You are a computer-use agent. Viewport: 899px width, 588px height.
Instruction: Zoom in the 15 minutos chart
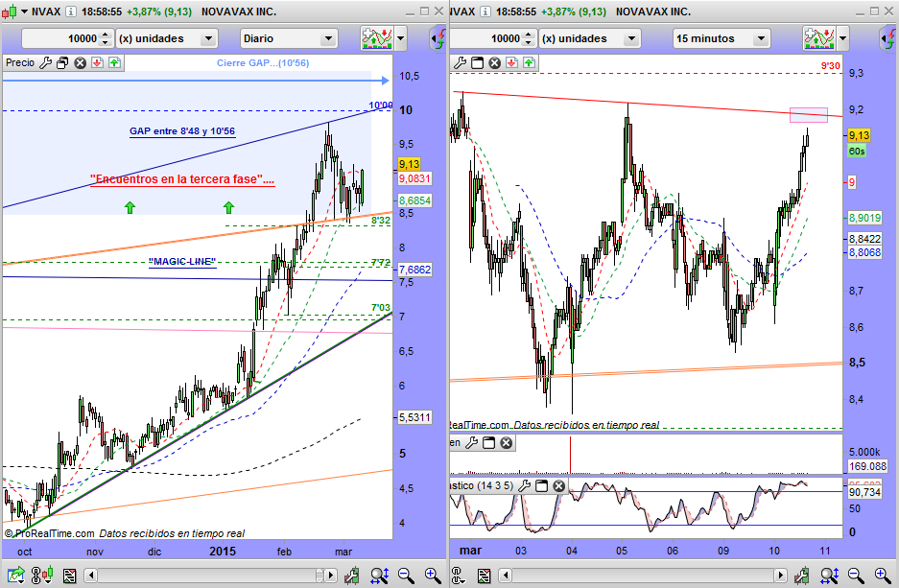click(883, 575)
